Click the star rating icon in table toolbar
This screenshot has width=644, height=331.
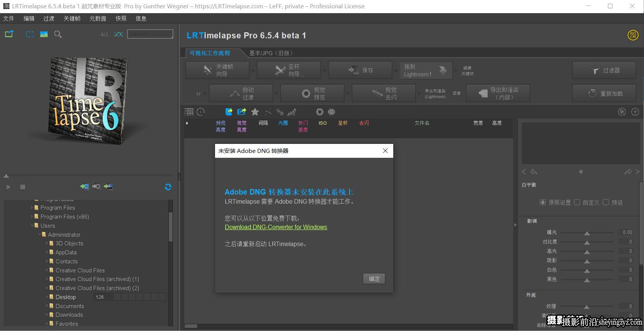click(255, 112)
